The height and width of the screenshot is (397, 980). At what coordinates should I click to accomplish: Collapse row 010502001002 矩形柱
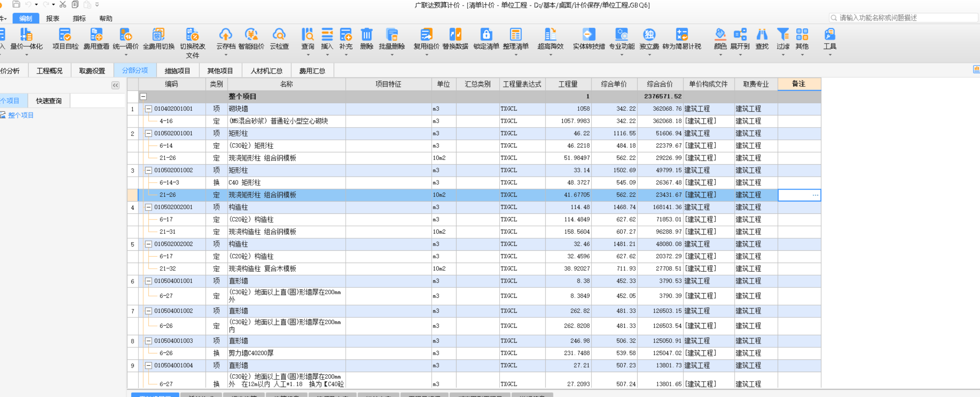click(x=148, y=170)
